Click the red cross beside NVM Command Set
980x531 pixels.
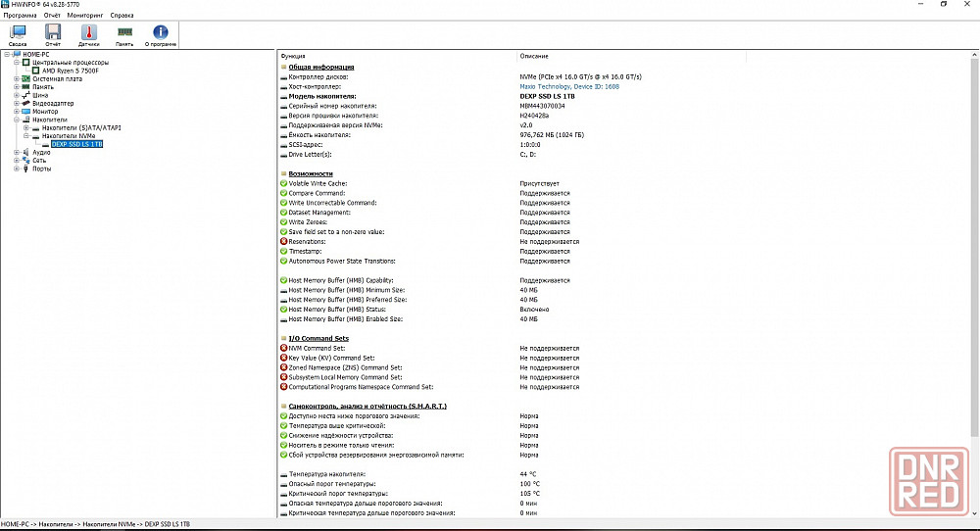click(284, 348)
